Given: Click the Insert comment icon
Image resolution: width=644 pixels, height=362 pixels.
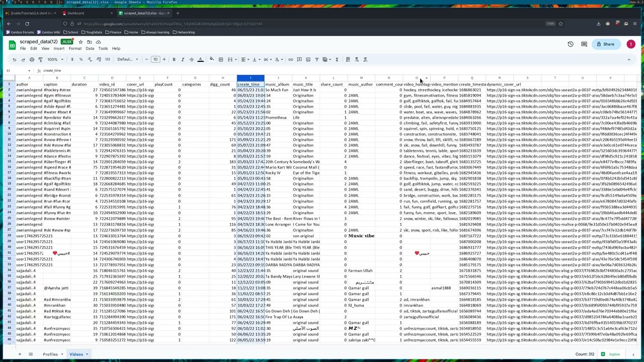Looking at the screenshot, I should coord(299,59).
